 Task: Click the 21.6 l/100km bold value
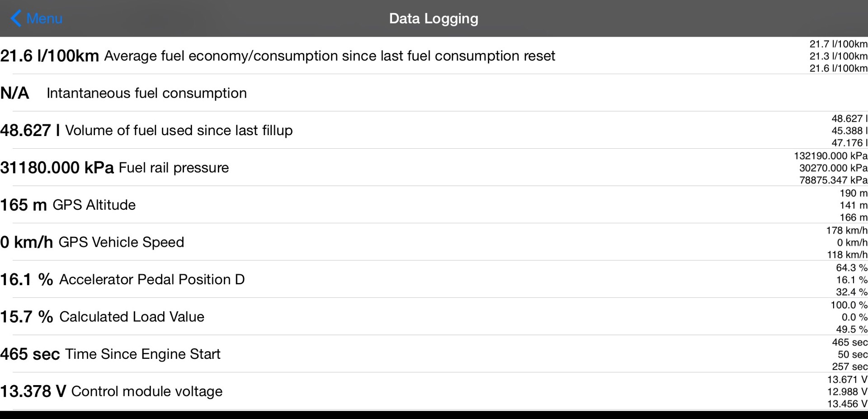pos(49,56)
